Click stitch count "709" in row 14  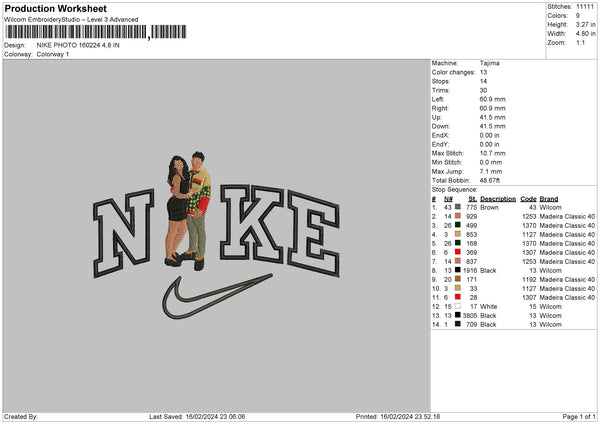click(x=471, y=325)
